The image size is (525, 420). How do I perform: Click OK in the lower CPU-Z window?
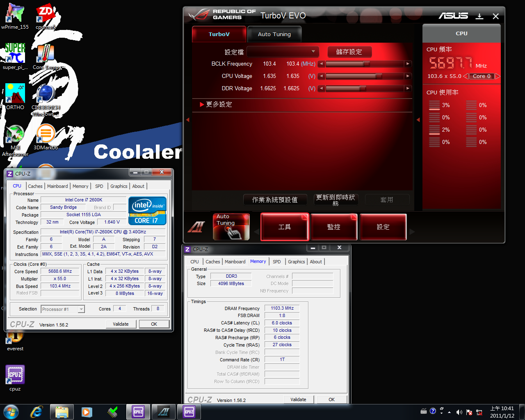click(x=332, y=399)
